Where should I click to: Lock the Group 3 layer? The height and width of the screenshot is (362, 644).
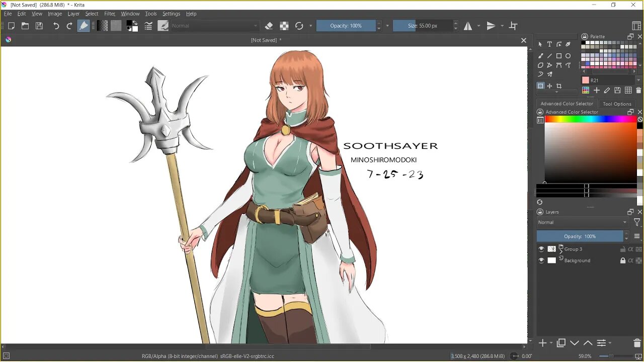click(x=623, y=249)
